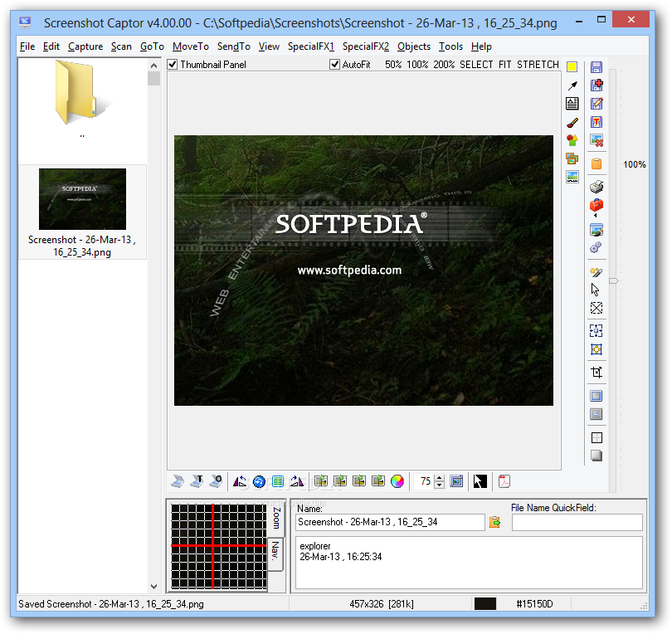Click the first scanner icon

178,481
